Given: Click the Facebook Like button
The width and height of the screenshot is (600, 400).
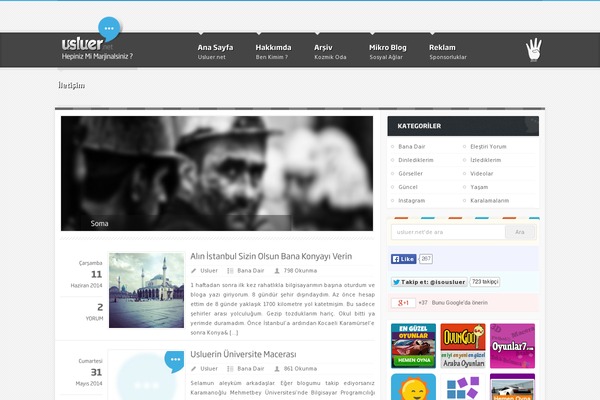Looking at the screenshot, I should coord(403,259).
